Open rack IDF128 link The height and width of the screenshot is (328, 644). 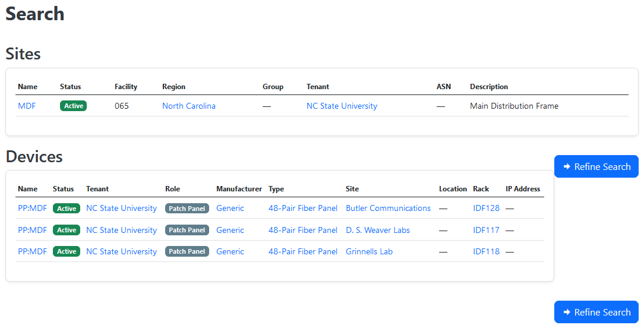486,208
